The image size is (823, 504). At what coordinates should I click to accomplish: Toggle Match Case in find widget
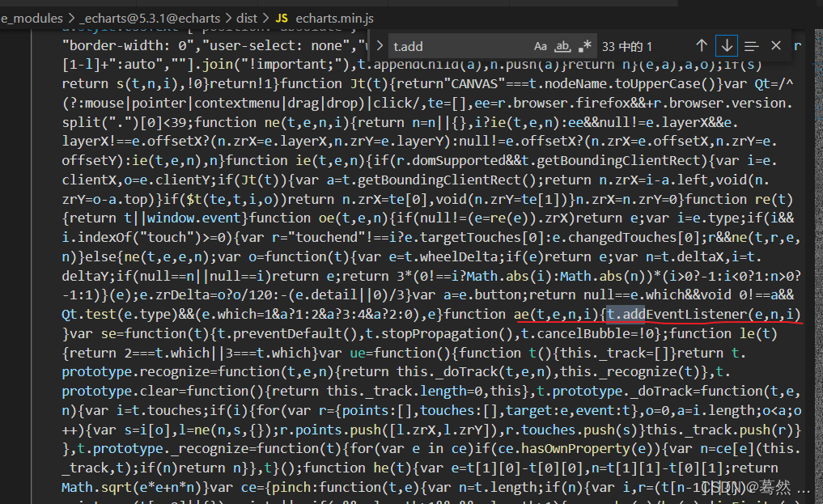pos(540,46)
